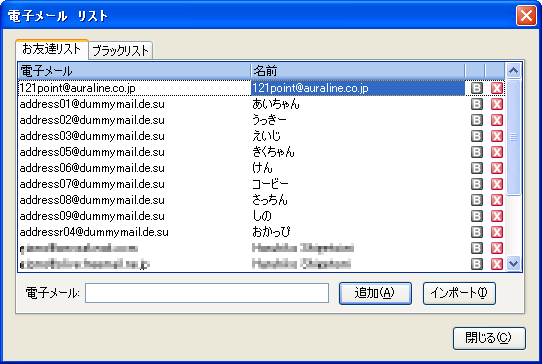Click the B icon in the さっちん row
Viewport: 542px width, 364px height.
[477, 200]
